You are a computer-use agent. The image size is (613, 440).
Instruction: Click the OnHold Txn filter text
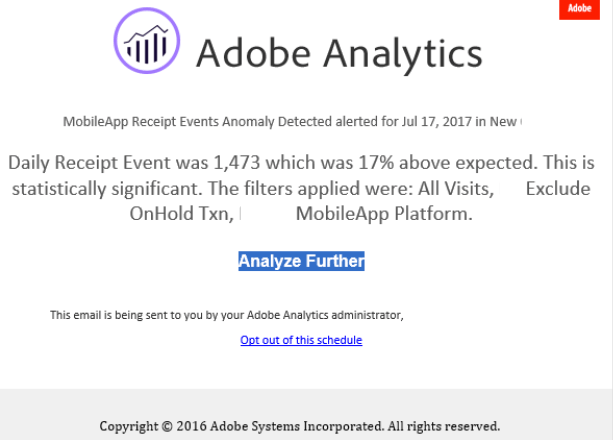182,214
